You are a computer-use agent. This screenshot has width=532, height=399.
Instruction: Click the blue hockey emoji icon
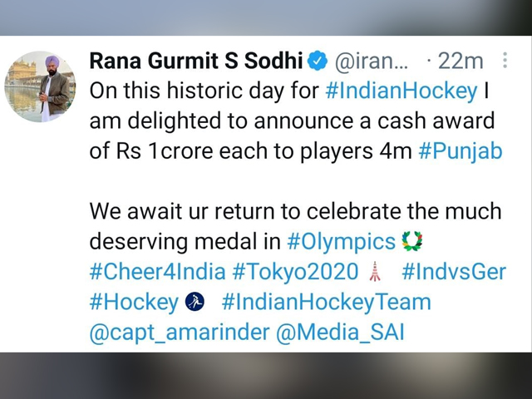pos(195,302)
